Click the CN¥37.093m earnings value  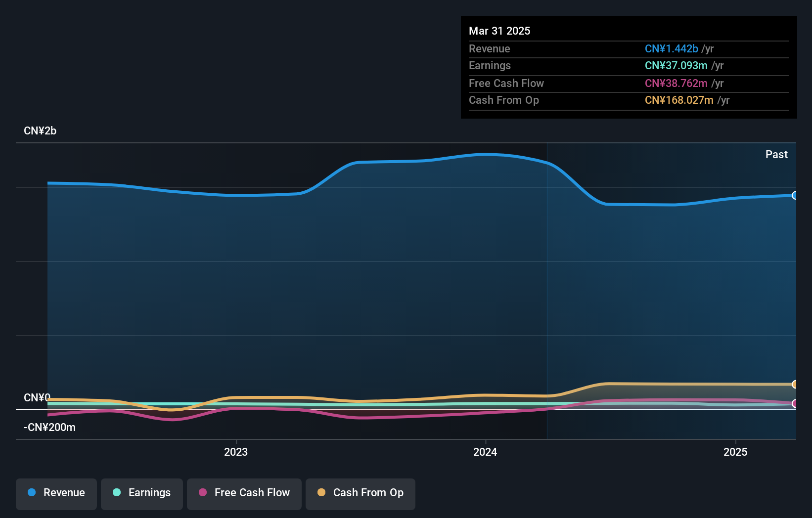[676, 66]
